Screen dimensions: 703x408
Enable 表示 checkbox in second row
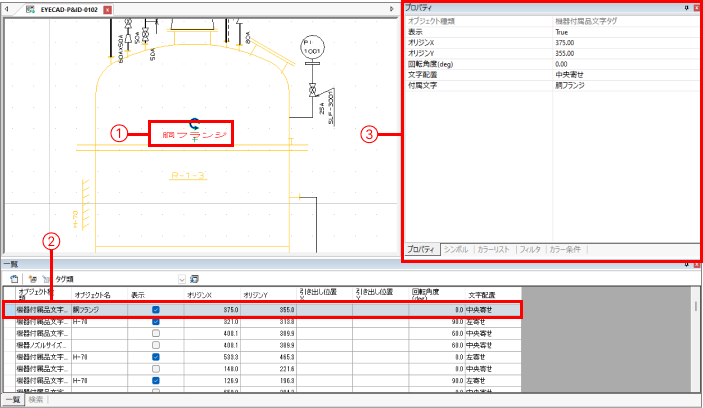[x=155, y=323]
